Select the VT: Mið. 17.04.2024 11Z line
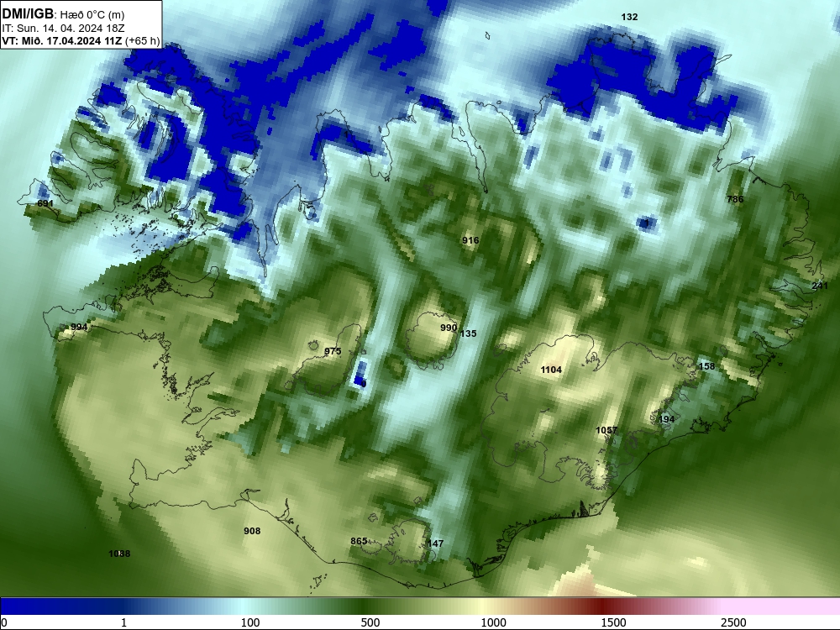This screenshot has height=630, width=840. pyautogui.click(x=81, y=40)
